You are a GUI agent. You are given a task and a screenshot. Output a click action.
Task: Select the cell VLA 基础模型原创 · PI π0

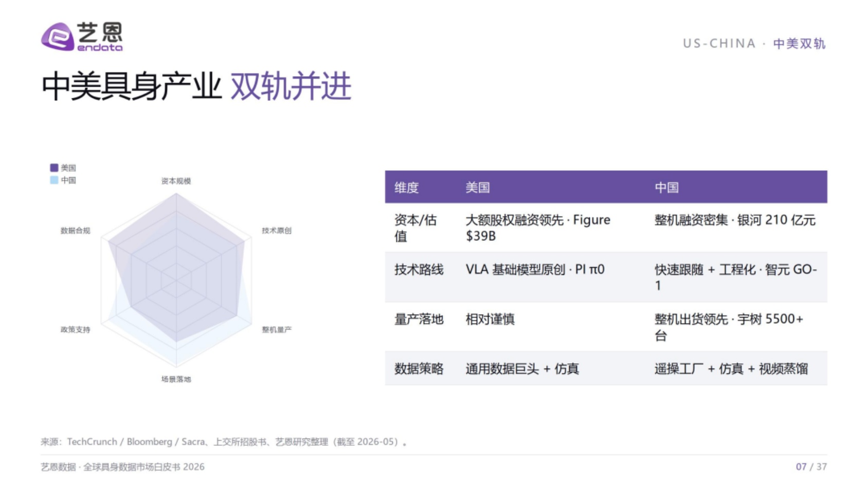click(535, 270)
